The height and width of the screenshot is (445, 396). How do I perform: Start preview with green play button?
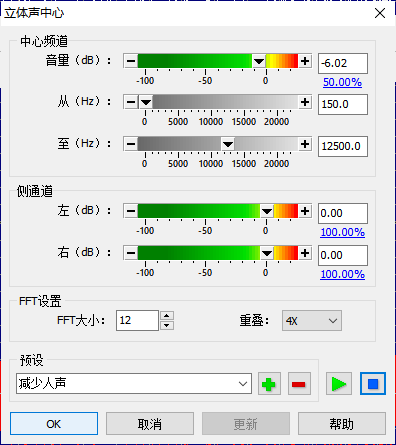coord(339,384)
